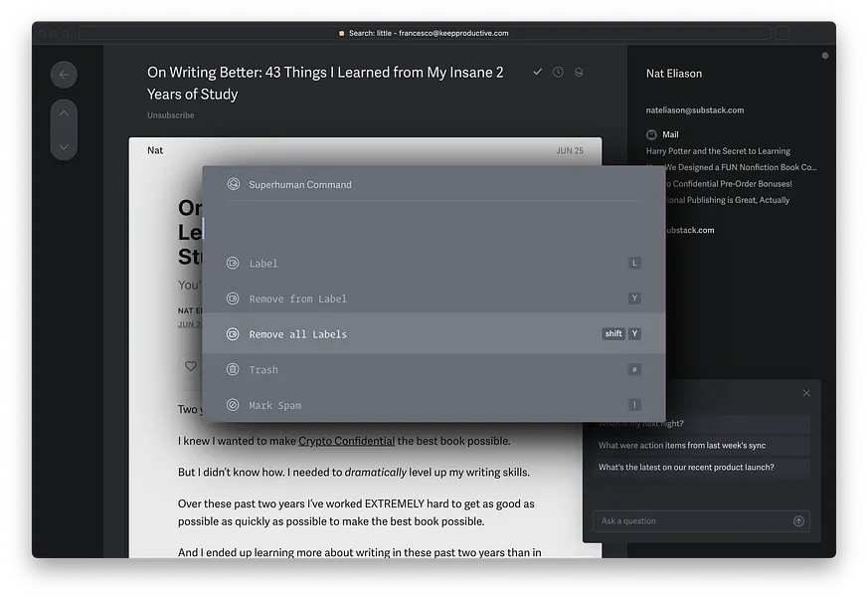The image size is (868, 600).
Task: Choose the Mark Spam command
Action: [x=434, y=405]
